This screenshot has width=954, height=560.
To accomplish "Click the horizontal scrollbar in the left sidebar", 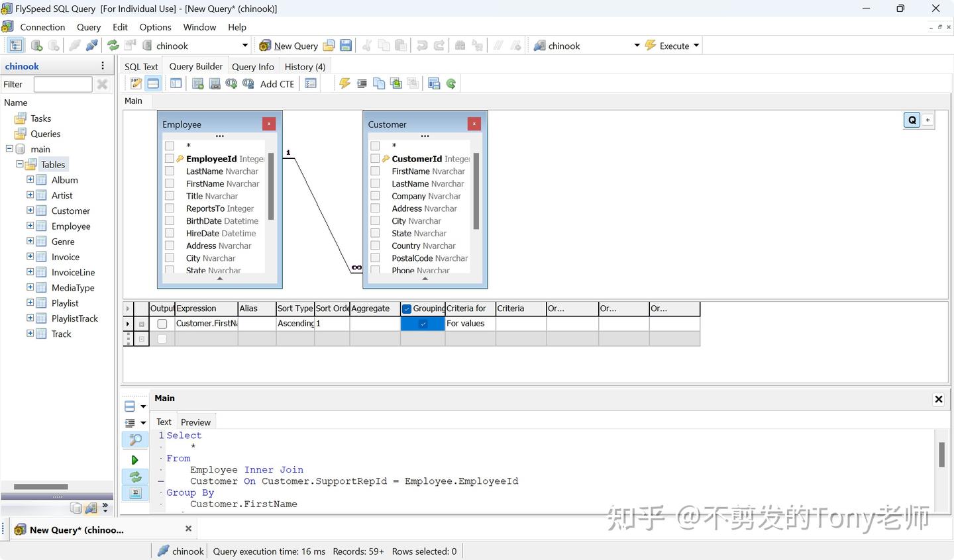I will pyautogui.click(x=41, y=487).
